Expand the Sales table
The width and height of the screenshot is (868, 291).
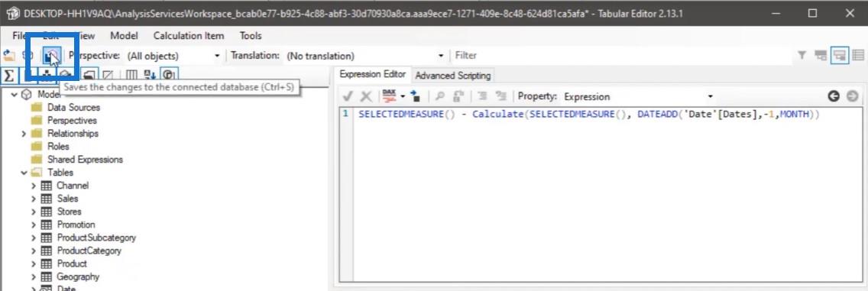[x=34, y=199]
